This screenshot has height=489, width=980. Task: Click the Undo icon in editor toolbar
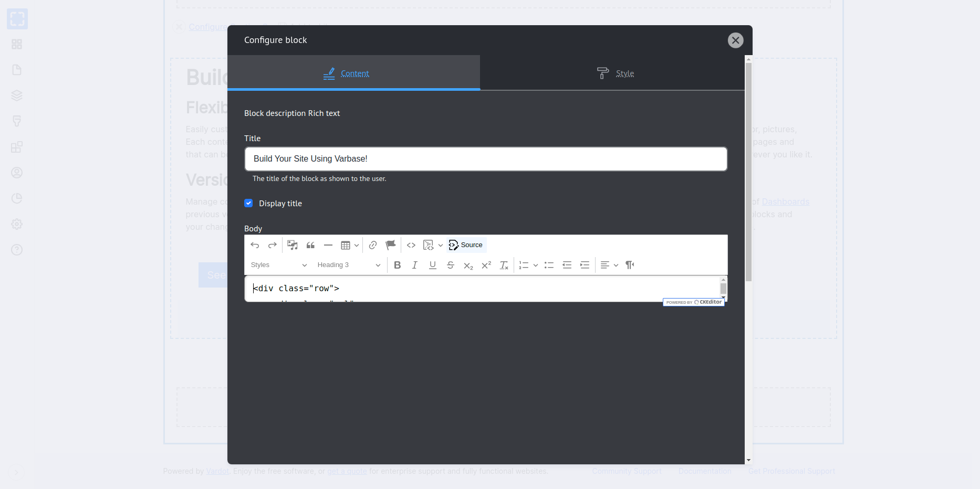click(255, 245)
